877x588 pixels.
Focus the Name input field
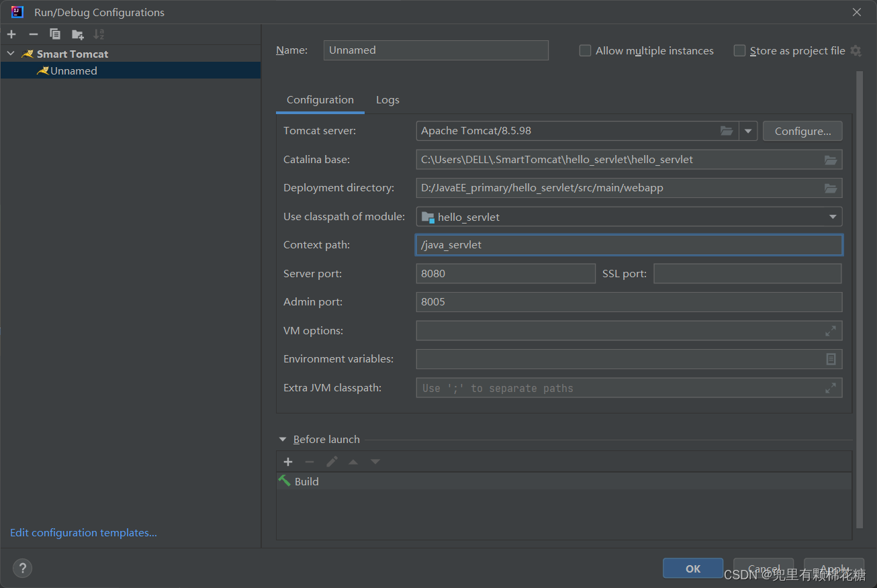[436, 50]
